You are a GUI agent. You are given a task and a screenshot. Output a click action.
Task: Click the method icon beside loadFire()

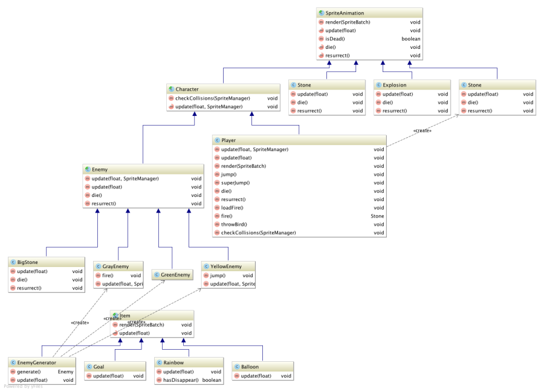click(217, 208)
